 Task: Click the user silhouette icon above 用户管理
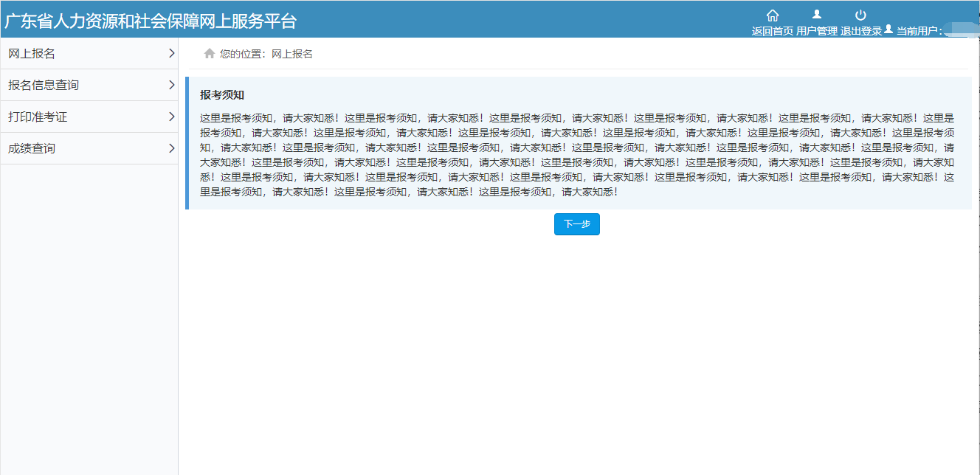[x=815, y=14]
